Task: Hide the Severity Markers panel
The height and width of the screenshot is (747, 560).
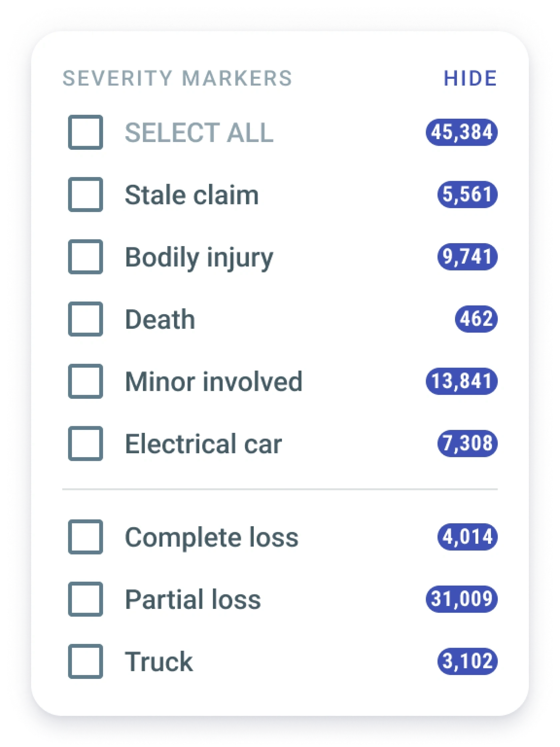Action: coord(470,78)
